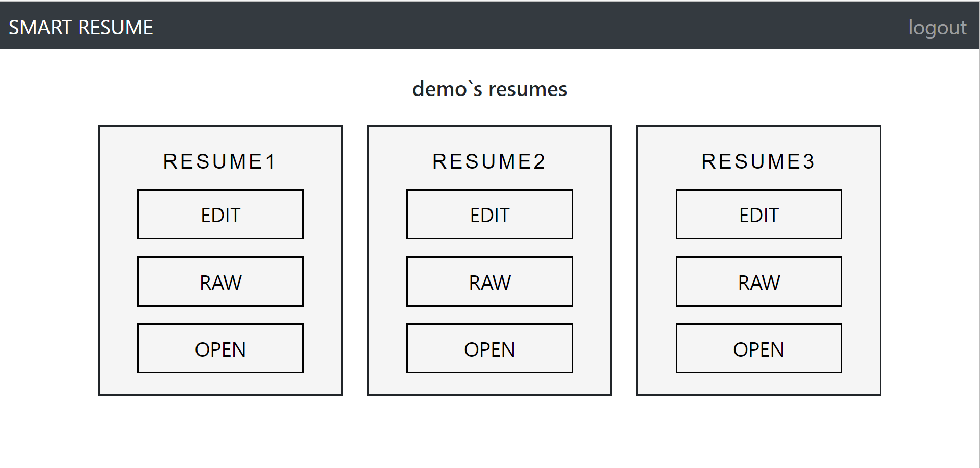The height and width of the screenshot is (468, 980).
Task: Open RESUME1
Action: 220,348
